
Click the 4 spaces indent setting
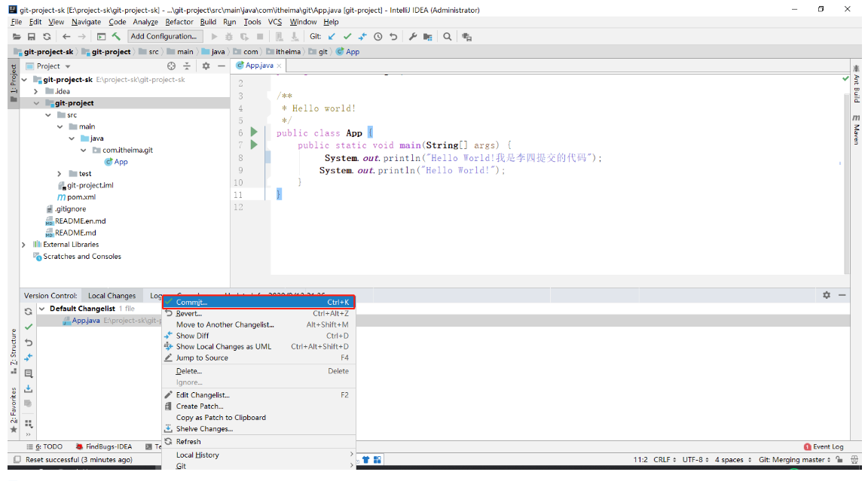(x=733, y=460)
